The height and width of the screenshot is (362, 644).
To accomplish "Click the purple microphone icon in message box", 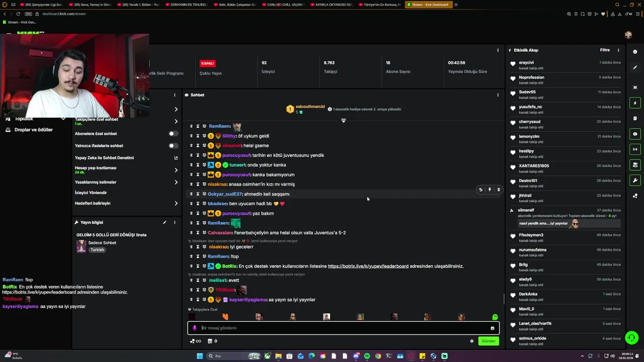I will pyautogui.click(x=195, y=328).
